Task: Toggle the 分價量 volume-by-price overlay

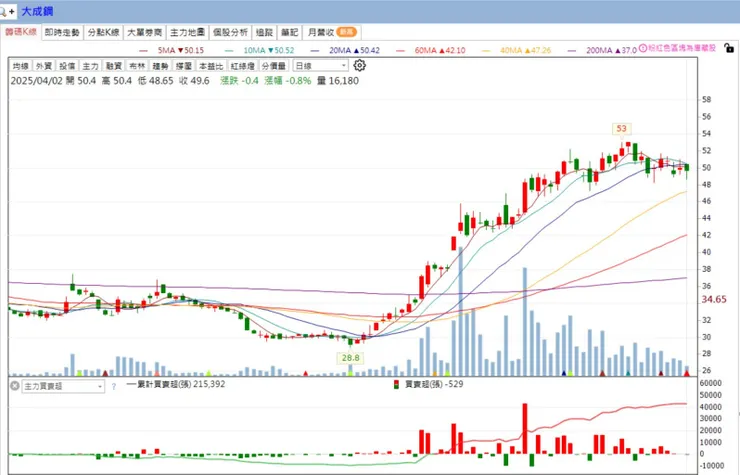Action: pyautogui.click(x=274, y=66)
